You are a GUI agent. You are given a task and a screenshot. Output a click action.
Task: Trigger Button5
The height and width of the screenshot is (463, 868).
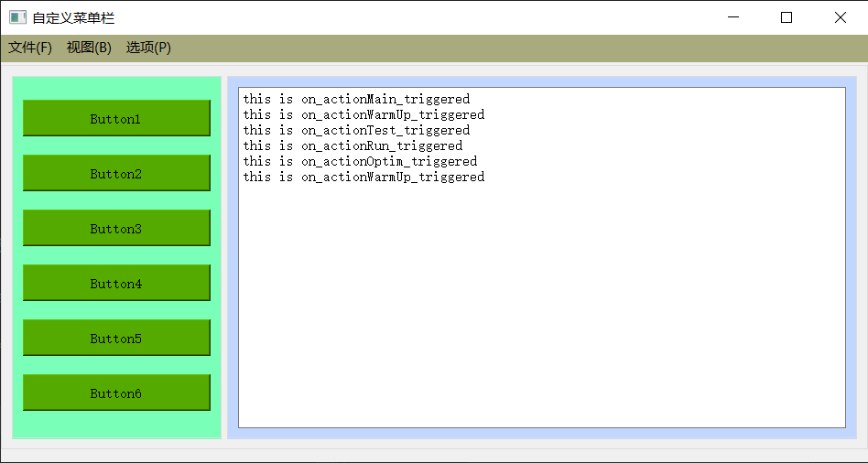click(116, 338)
